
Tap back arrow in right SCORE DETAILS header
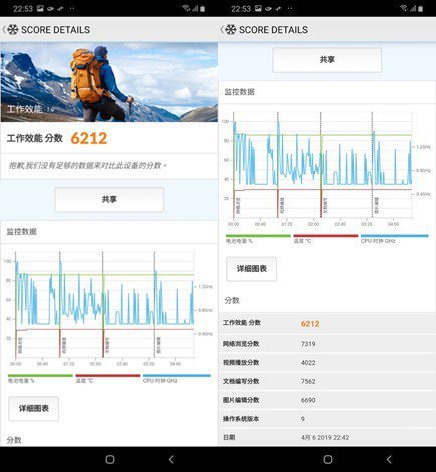coord(222,30)
